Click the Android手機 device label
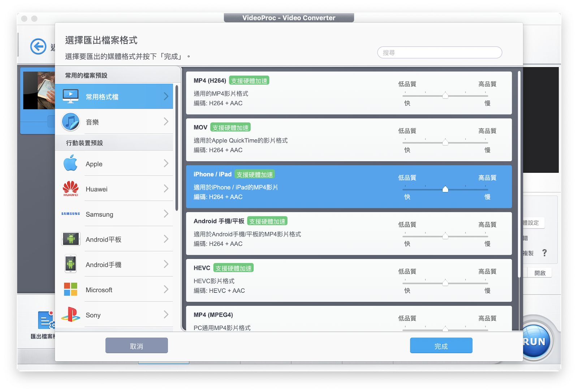This screenshot has width=578, height=392. [103, 265]
